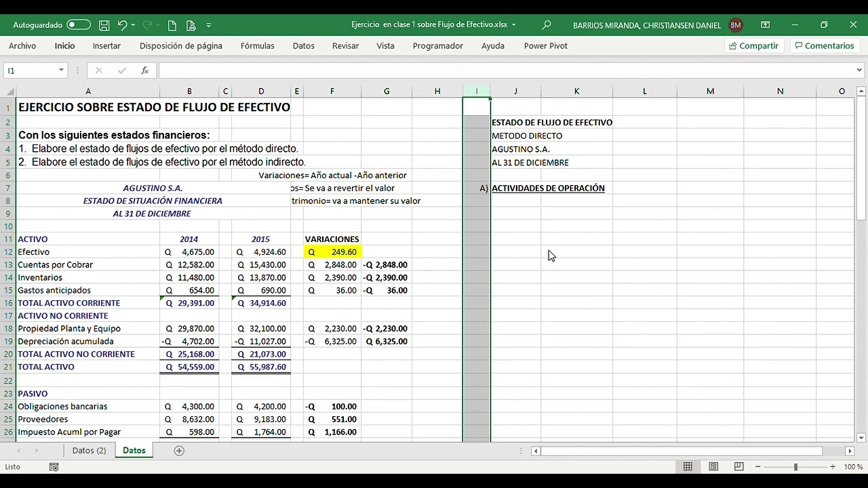Click cell METODO DIRECTO
Image resolution: width=868 pixels, height=488 pixels.
pos(527,136)
